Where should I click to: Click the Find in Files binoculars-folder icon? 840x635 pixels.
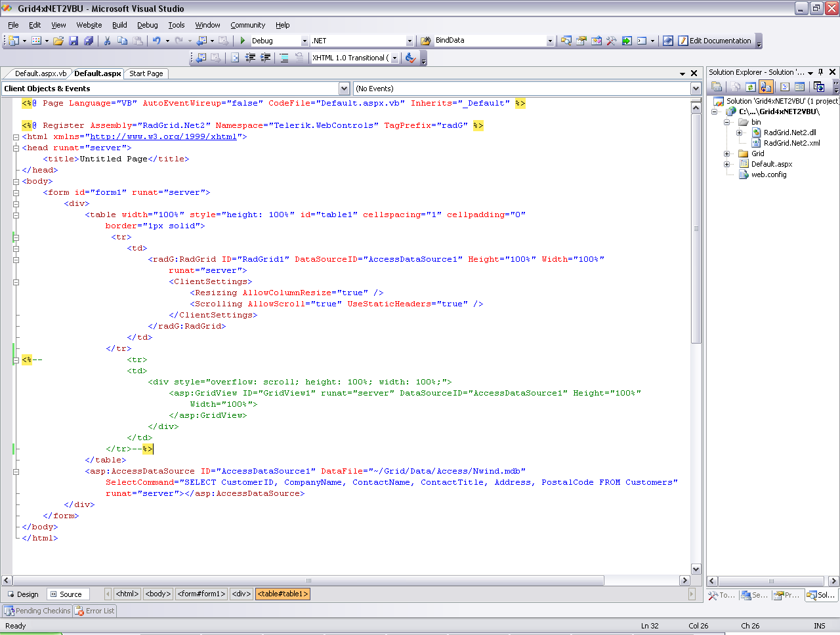pyautogui.click(x=425, y=41)
